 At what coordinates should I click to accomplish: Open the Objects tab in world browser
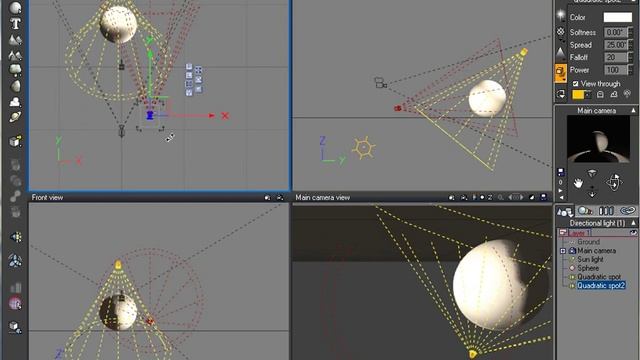(x=565, y=211)
